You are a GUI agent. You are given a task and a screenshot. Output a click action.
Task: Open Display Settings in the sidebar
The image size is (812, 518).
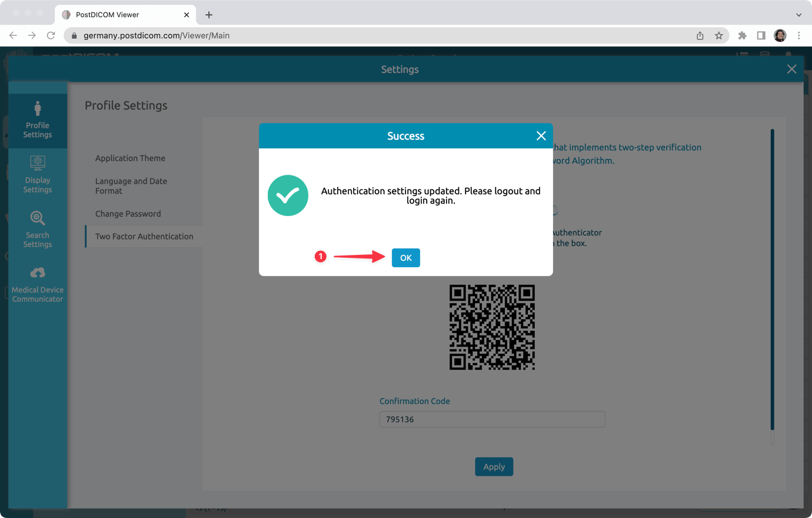(x=37, y=174)
